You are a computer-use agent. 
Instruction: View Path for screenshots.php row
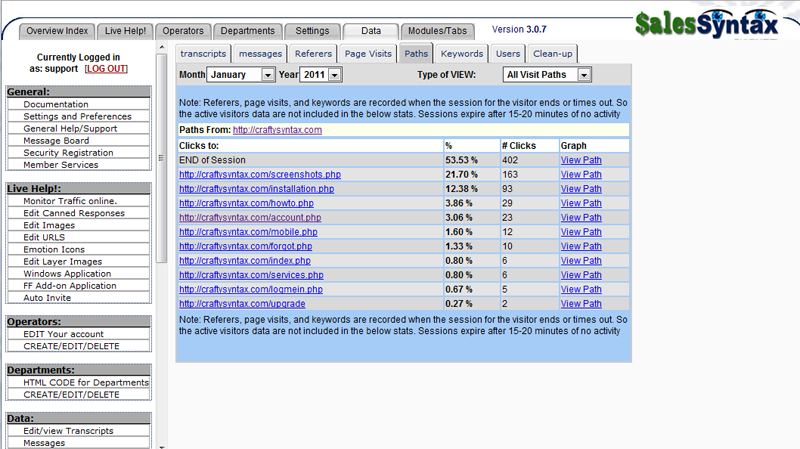[x=581, y=174]
